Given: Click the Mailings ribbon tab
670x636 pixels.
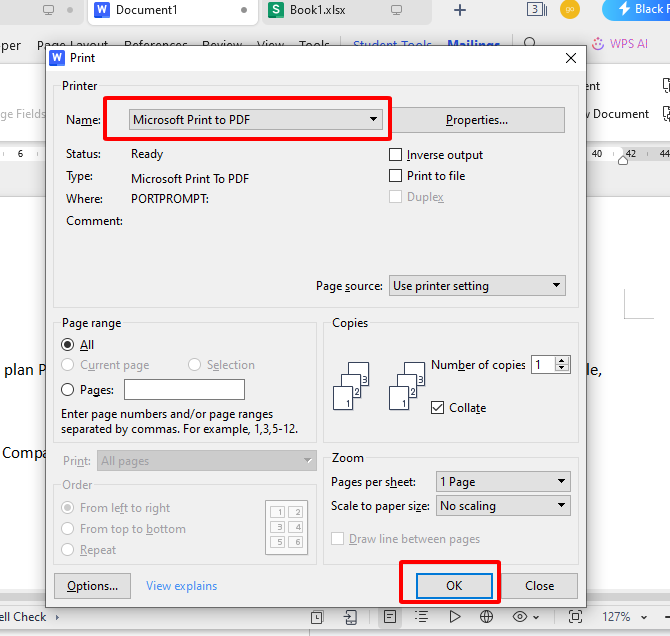Looking at the screenshot, I should click(x=473, y=44).
